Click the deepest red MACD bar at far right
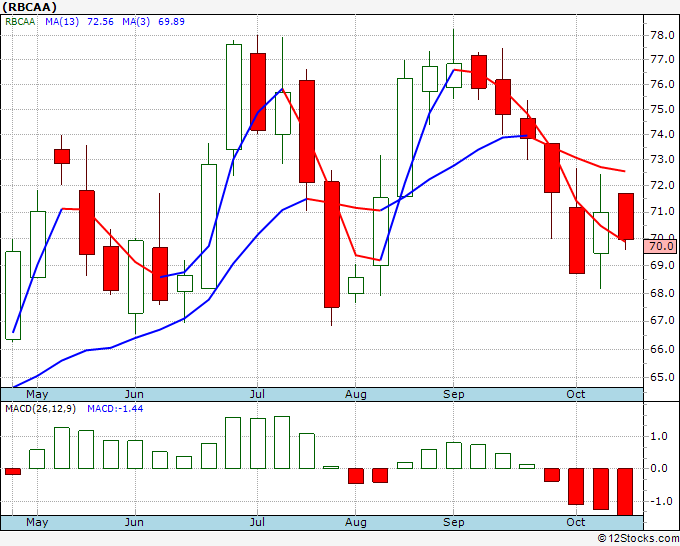 pos(625,491)
